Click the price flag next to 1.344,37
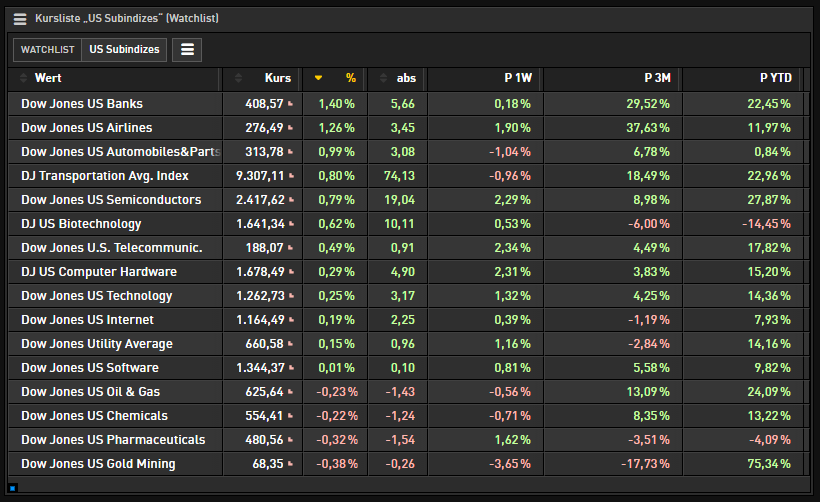 click(291, 369)
